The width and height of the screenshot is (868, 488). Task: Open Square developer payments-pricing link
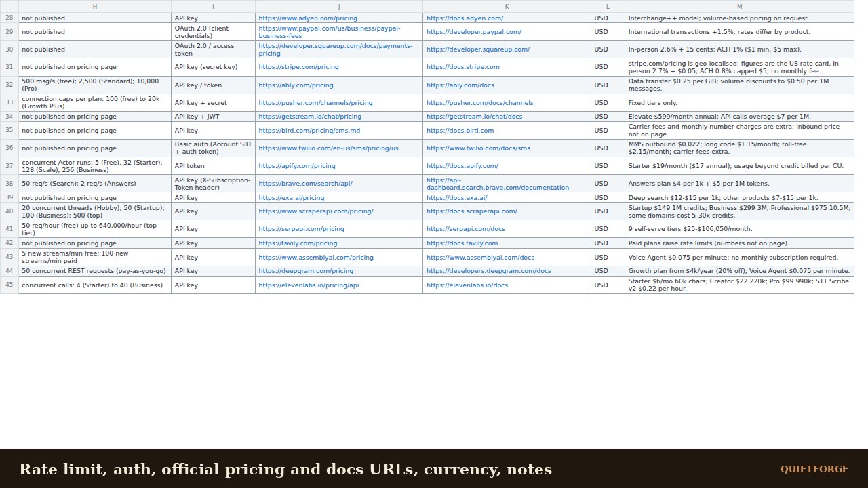(335, 49)
